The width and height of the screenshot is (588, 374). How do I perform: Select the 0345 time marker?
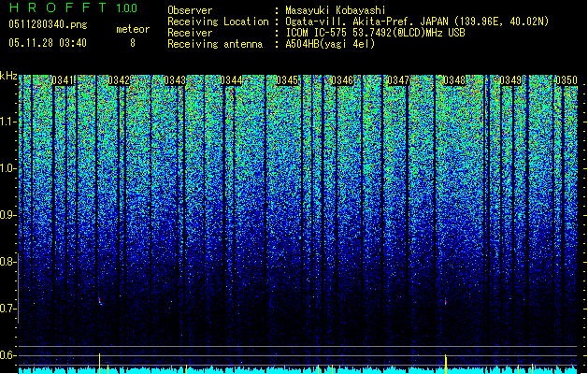287,80
